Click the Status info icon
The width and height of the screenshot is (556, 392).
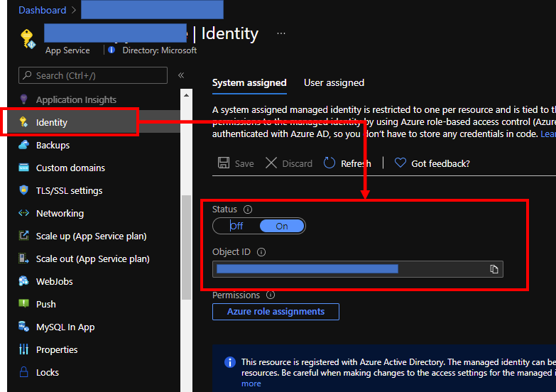coord(248,209)
